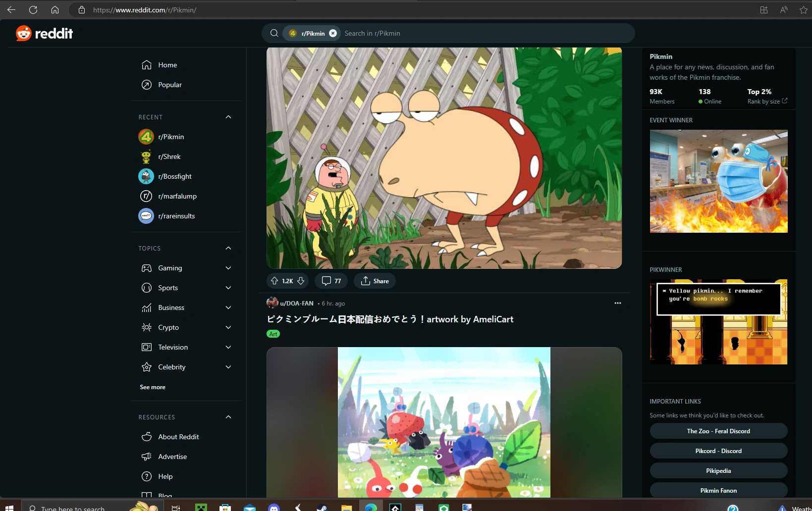
Task: Collapse the Topics section
Action: coord(228,248)
